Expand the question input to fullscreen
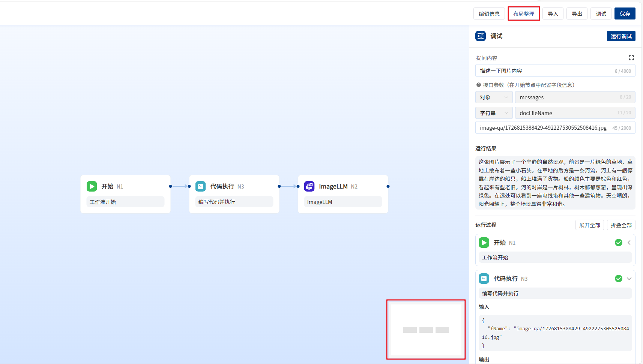The width and height of the screenshot is (643, 364). tap(631, 58)
